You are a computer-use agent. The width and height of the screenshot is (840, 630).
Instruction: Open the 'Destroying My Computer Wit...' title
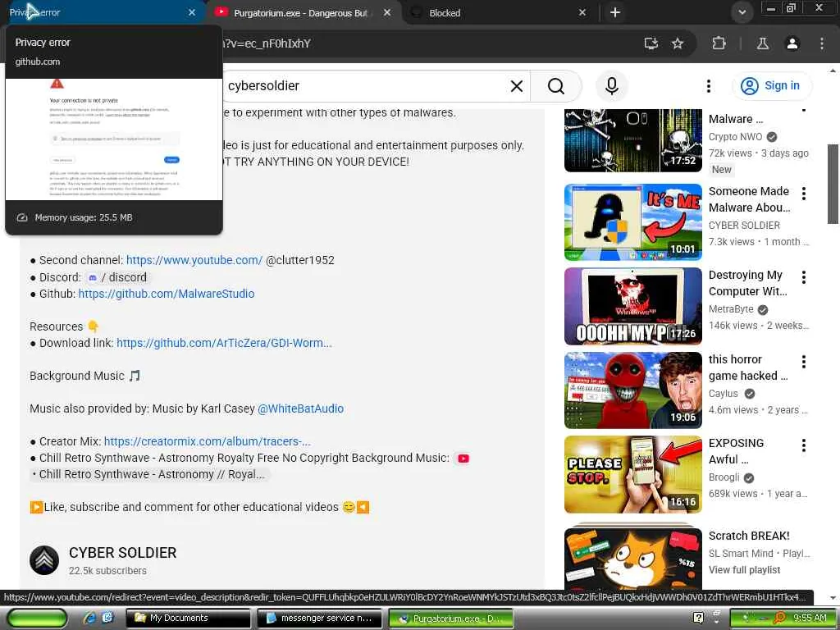[x=748, y=283]
